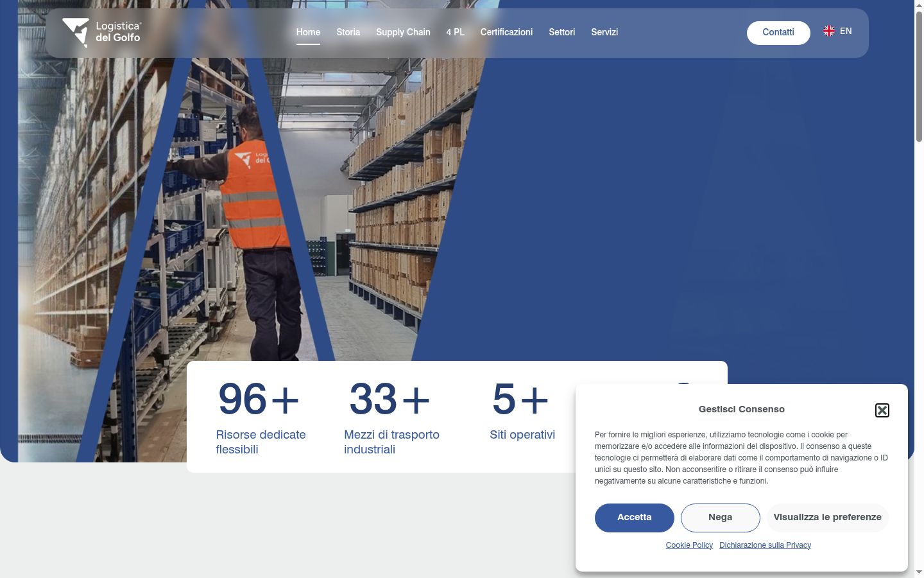Click the Contatti button
This screenshot has height=578, width=924.
(778, 33)
